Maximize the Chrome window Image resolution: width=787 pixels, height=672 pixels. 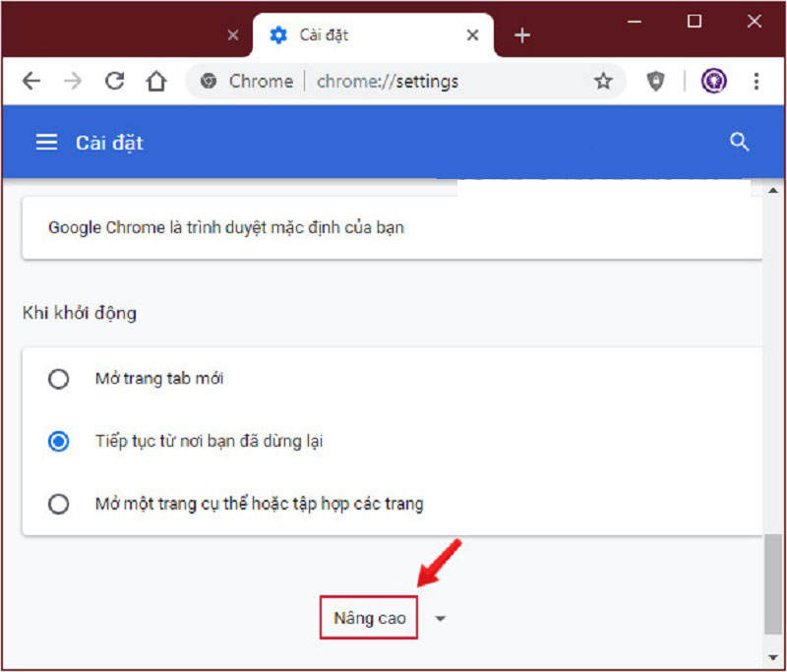695,21
